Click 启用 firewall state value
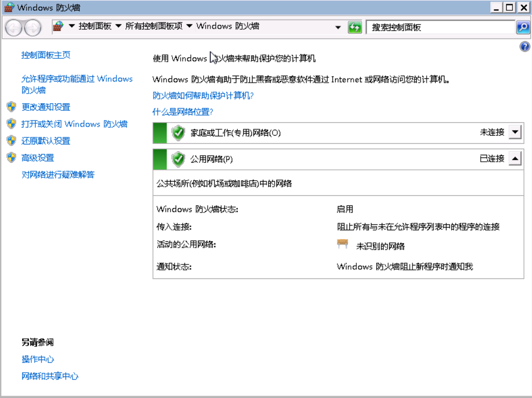The width and height of the screenshot is (532, 398). pos(345,209)
